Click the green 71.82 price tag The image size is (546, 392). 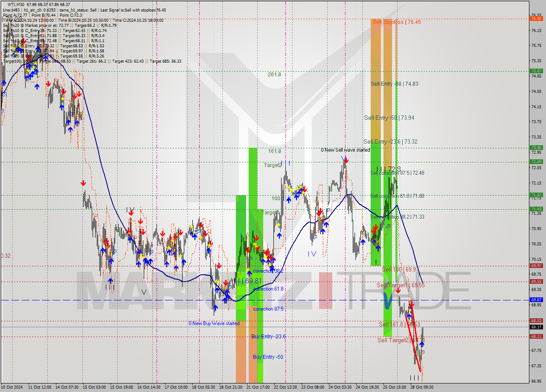(x=536, y=195)
